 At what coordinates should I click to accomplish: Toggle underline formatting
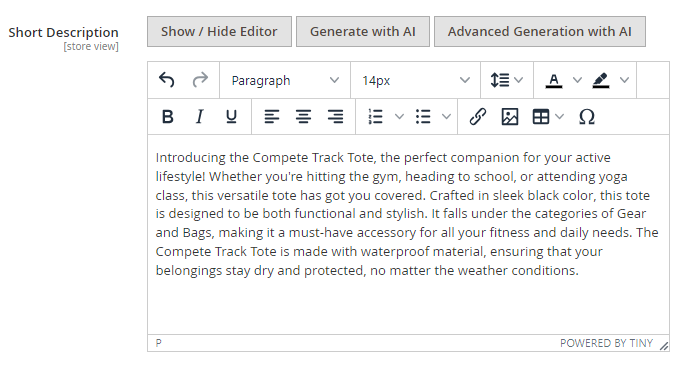click(x=231, y=117)
